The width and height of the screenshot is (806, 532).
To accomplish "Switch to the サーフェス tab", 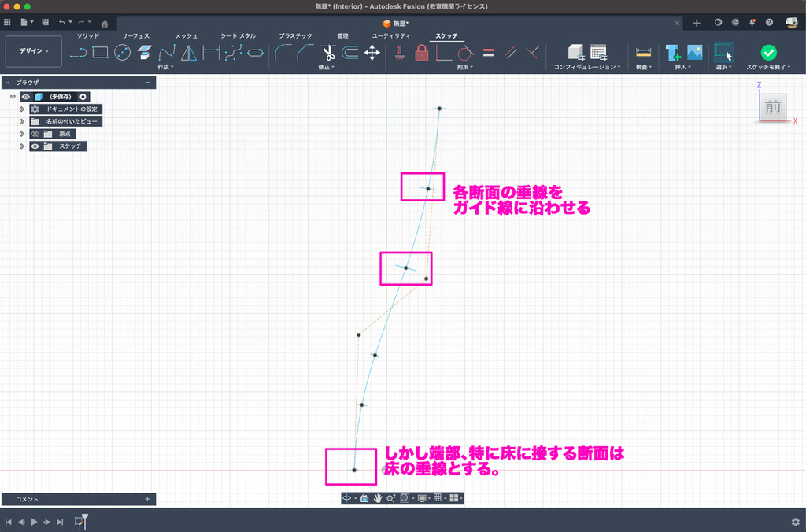I will pyautogui.click(x=135, y=36).
